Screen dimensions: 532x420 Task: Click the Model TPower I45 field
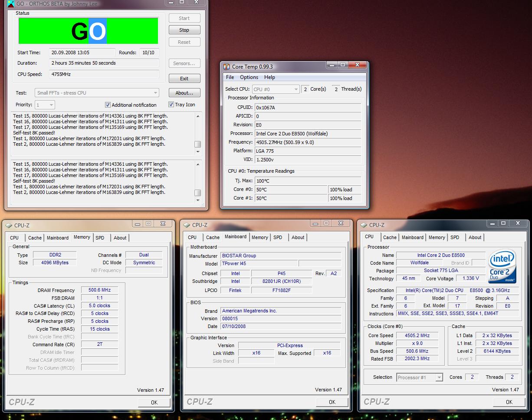click(259, 264)
